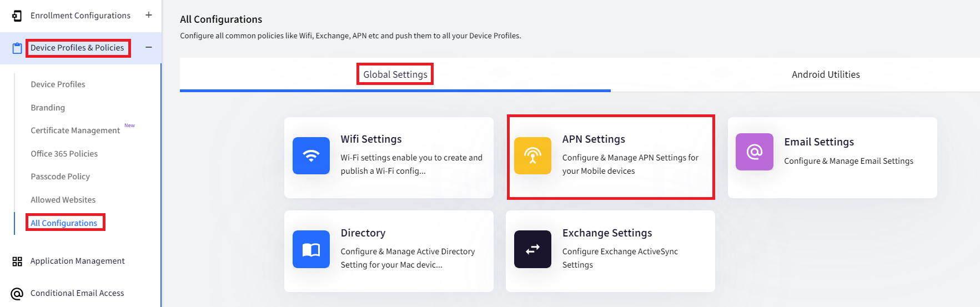The image size is (980, 307).
Task: Click the Conditional Email Access at-sign icon
Action: (17, 293)
